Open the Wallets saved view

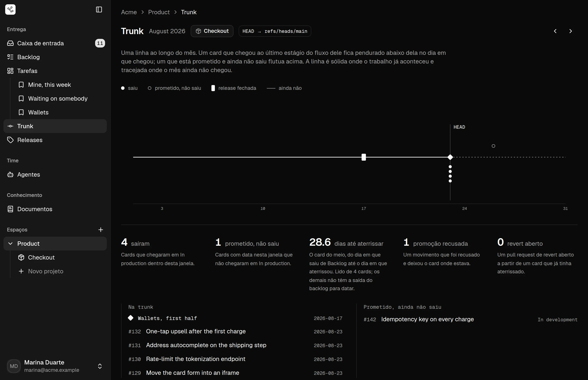pos(60,112)
